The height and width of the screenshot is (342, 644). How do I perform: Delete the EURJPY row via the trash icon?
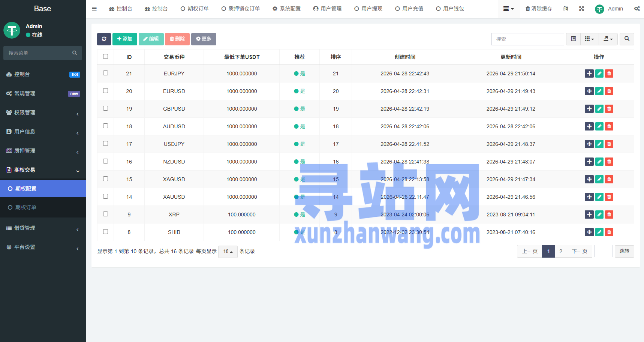(x=609, y=73)
